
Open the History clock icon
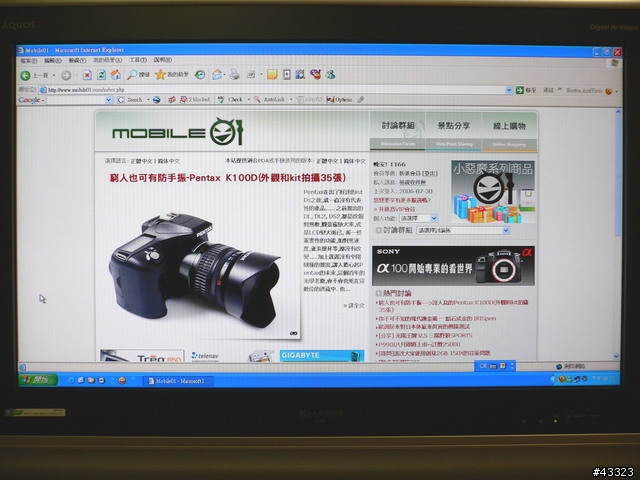pyautogui.click(x=200, y=74)
